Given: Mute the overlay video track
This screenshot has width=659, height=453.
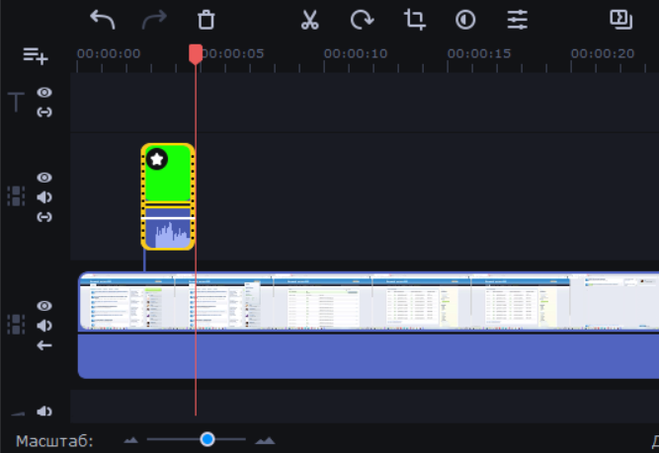Looking at the screenshot, I should click(x=44, y=197).
